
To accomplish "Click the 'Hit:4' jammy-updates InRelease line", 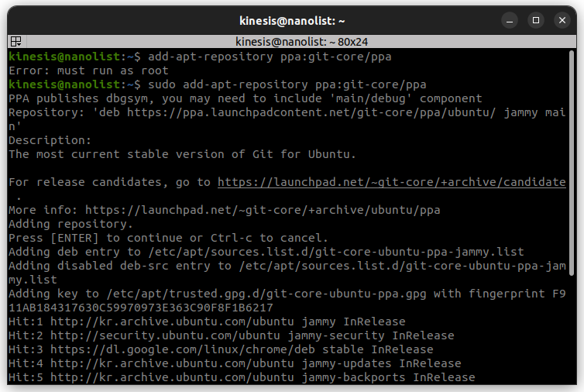I will click(235, 363).
